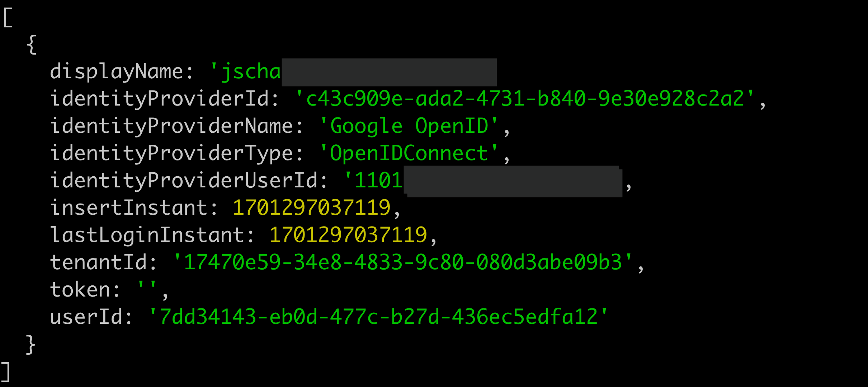
Task: Click the closing square bracket
Action: pos(5,372)
